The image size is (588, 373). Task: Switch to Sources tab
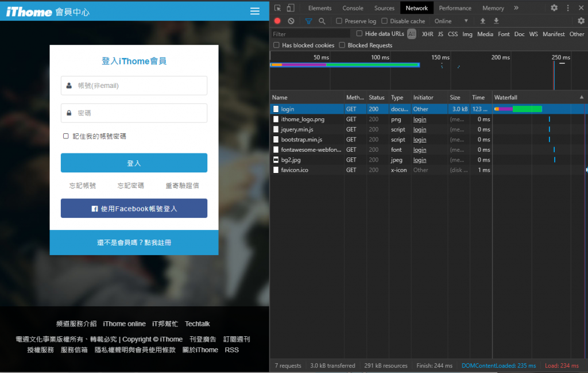(384, 8)
